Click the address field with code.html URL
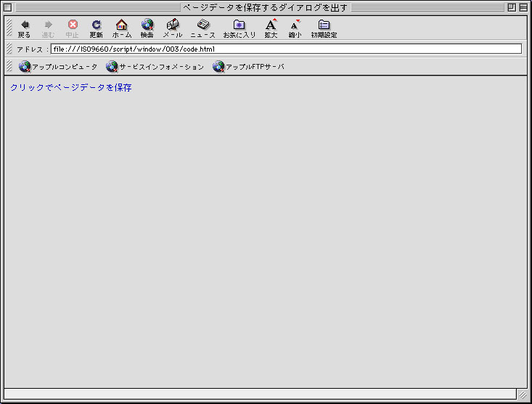Viewport: 532px width, 404px height. [x=286, y=49]
